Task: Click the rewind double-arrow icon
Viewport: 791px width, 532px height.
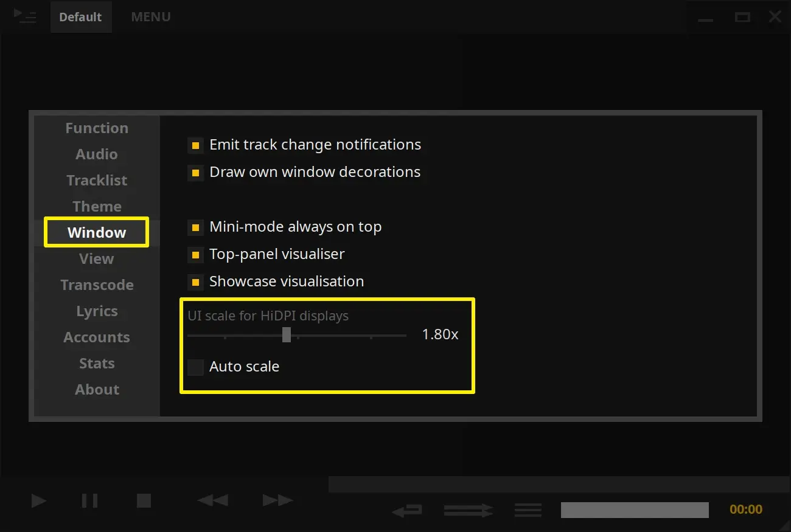Action: (213, 500)
